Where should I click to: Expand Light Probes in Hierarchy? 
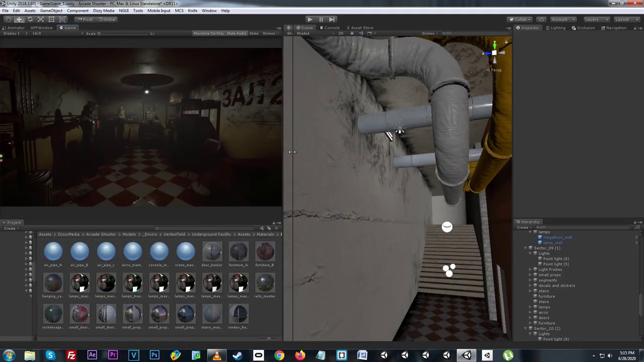tap(530, 269)
